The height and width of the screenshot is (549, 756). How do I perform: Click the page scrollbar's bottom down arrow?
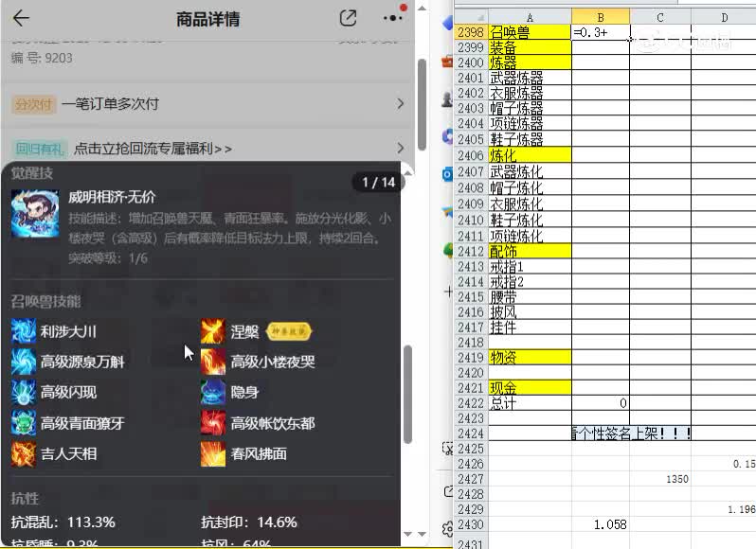pyautogui.click(x=422, y=534)
